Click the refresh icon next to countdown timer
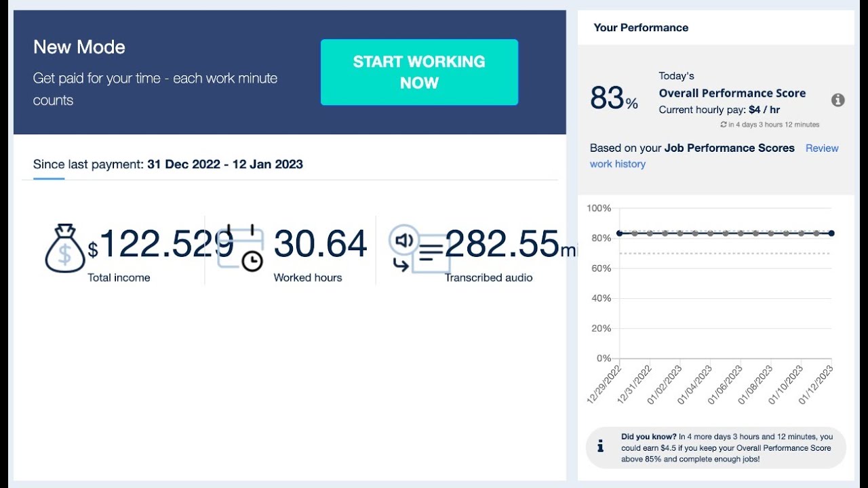 pos(724,125)
